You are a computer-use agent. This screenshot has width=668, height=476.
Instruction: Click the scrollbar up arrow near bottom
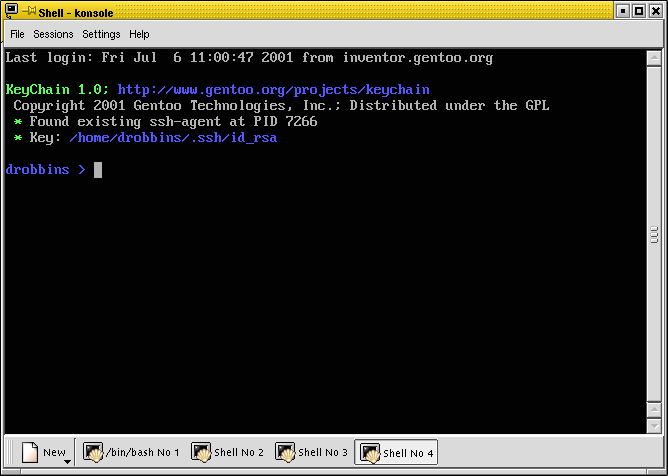tap(654, 410)
